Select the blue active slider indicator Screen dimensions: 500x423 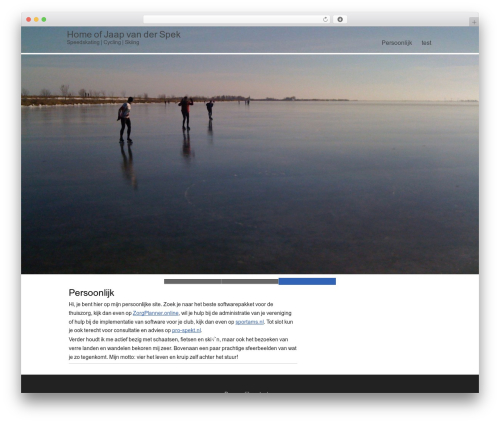point(307,281)
